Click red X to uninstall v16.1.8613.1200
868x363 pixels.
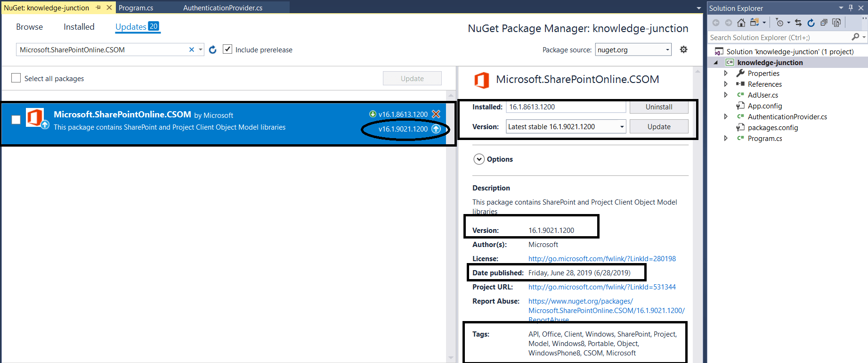click(436, 114)
